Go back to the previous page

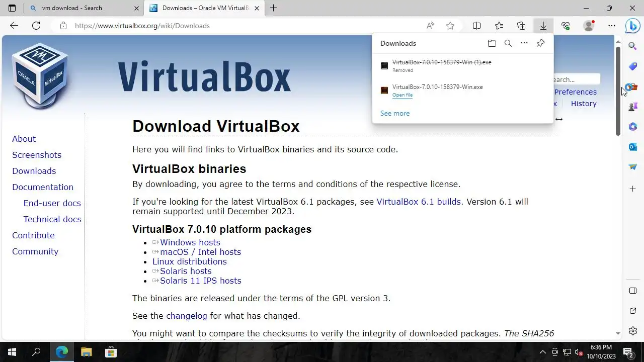tap(14, 26)
